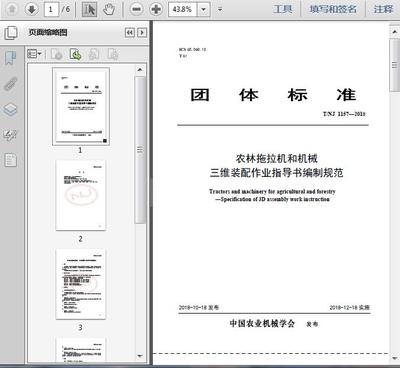
Task: Click document scroll down arrow
Action: [x=395, y=358]
